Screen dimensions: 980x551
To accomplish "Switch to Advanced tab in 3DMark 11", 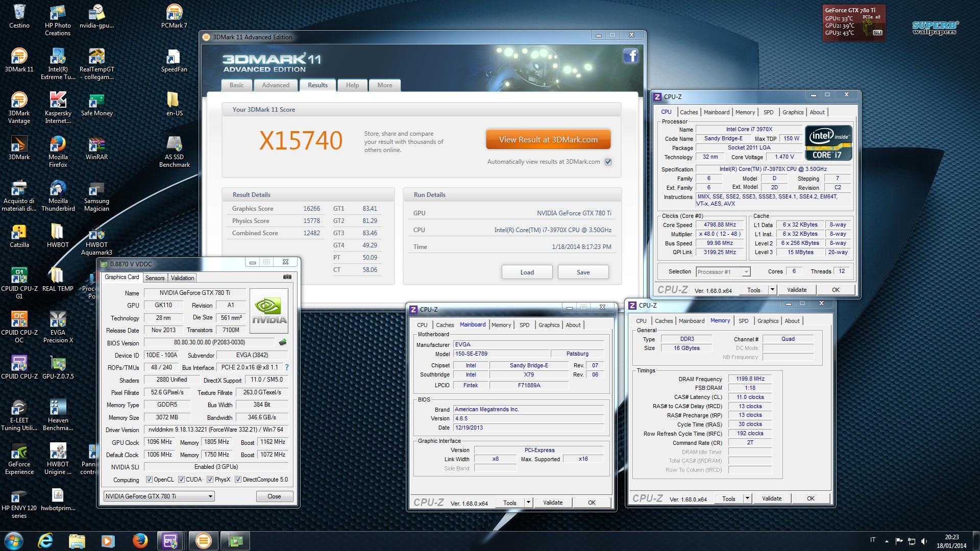I will click(276, 85).
